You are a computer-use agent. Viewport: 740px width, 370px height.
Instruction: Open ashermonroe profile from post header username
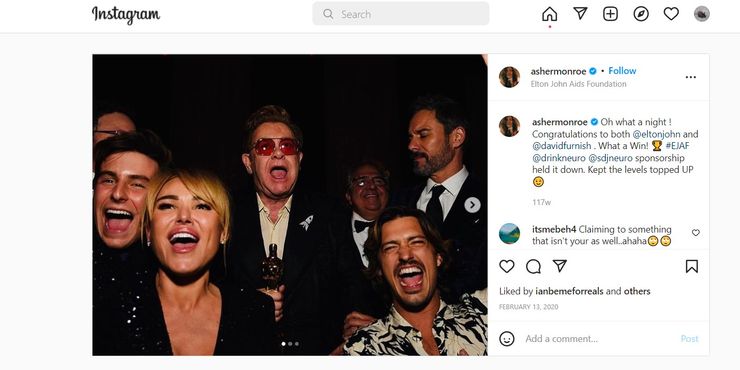[558, 71]
